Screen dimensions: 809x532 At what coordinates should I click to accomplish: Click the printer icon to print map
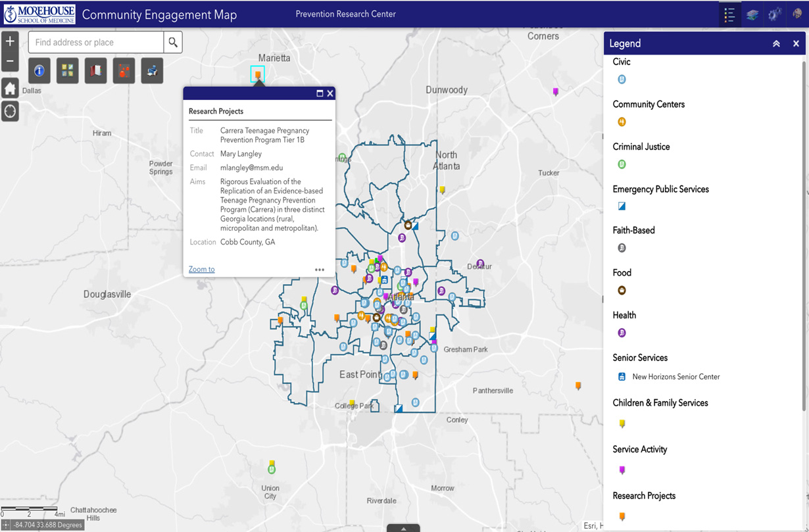point(152,70)
